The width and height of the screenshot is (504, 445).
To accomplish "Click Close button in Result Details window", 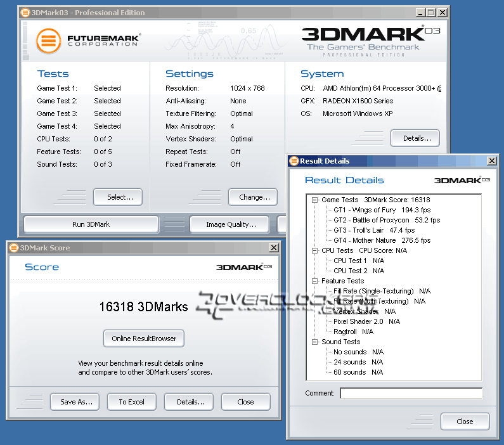I will (x=465, y=422).
